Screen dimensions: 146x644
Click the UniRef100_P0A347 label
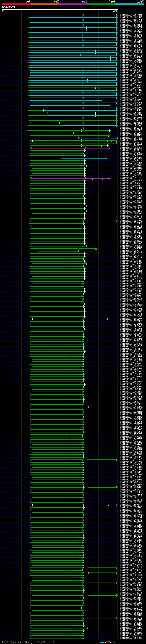pos(131,213)
